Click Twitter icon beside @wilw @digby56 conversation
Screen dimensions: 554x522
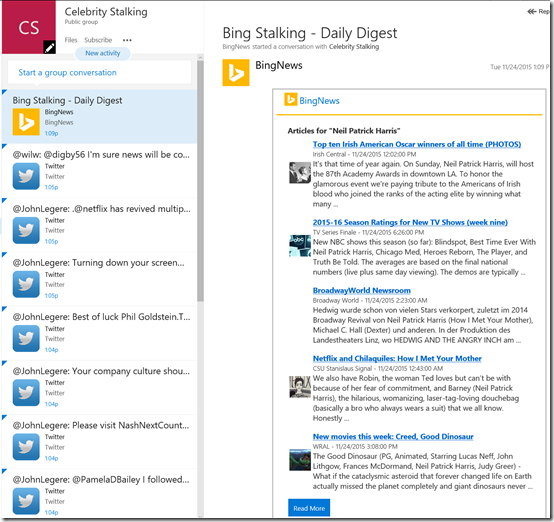pos(26,176)
